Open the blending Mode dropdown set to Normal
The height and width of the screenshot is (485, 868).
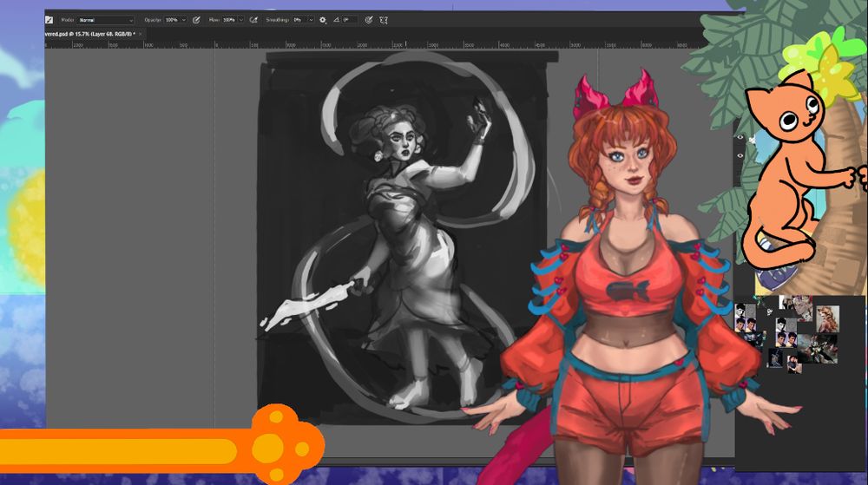point(106,20)
